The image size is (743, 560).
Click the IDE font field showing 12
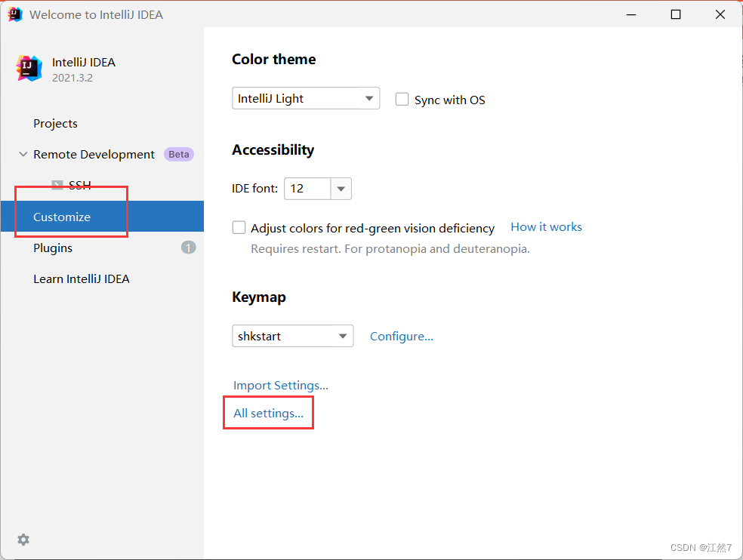pyautogui.click(x=307, y=189)
